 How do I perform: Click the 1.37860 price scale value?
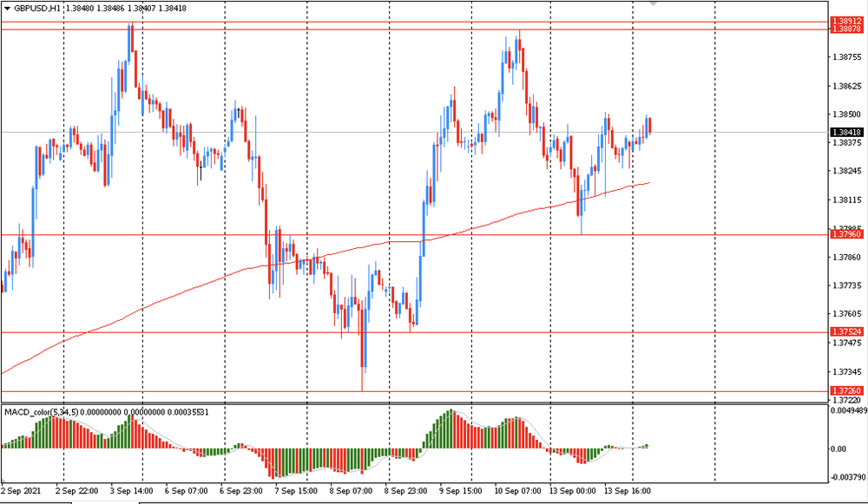point(847,258)
